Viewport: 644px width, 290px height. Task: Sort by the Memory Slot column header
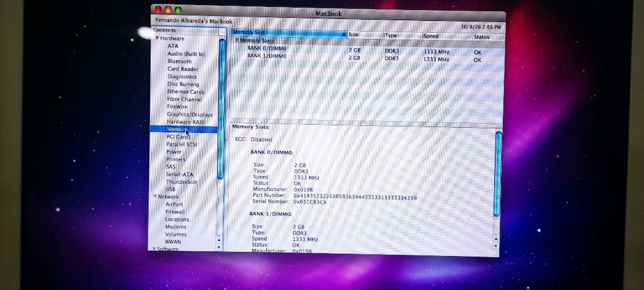289,33
